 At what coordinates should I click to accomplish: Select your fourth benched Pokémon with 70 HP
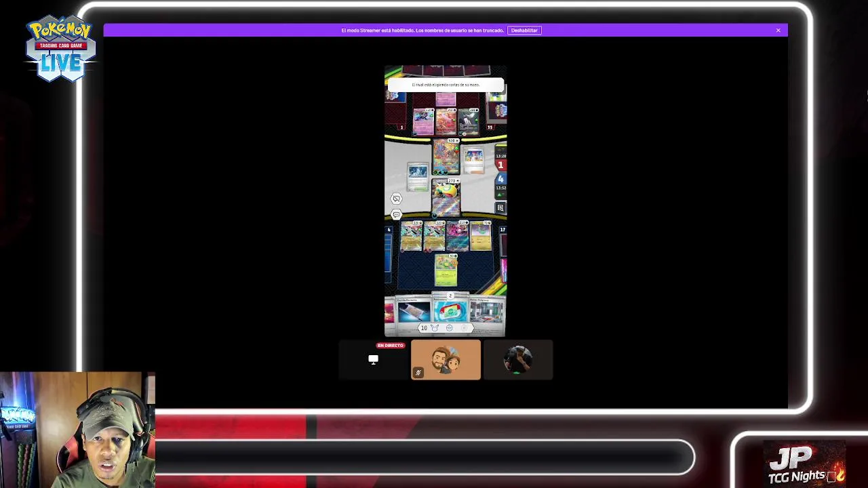tap(480, 237)
